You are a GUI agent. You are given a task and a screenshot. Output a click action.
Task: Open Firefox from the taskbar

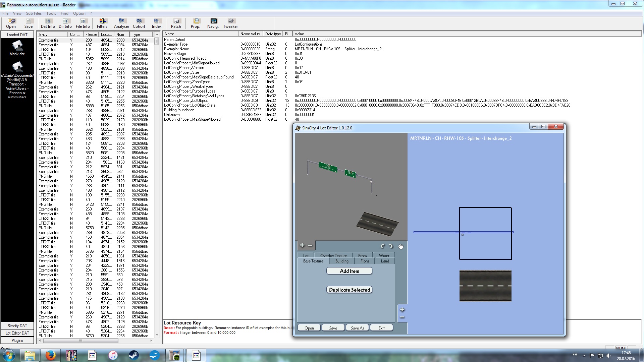(51, 355)
